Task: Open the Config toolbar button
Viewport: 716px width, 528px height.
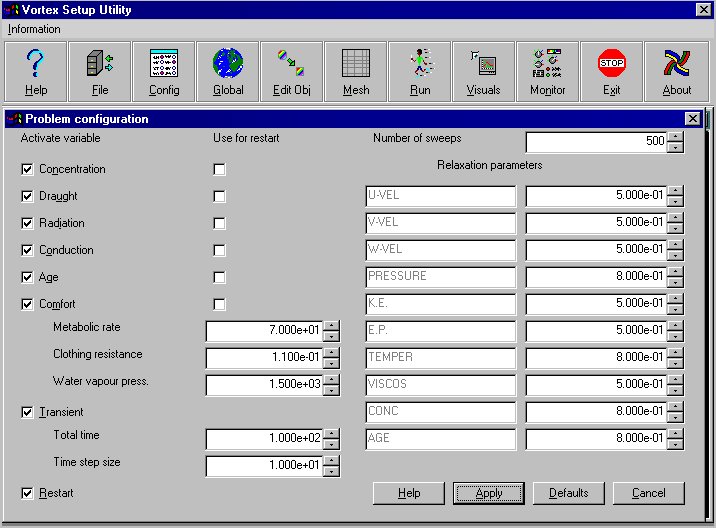Action: pos(163,71)
